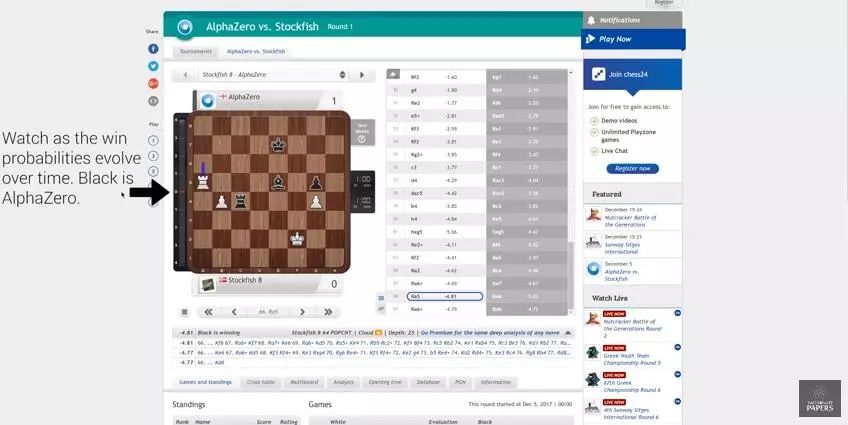Go to next game arrow in selector
This screenshot has width=848, height=425.
pyautogui.click(x=362, y=75)
